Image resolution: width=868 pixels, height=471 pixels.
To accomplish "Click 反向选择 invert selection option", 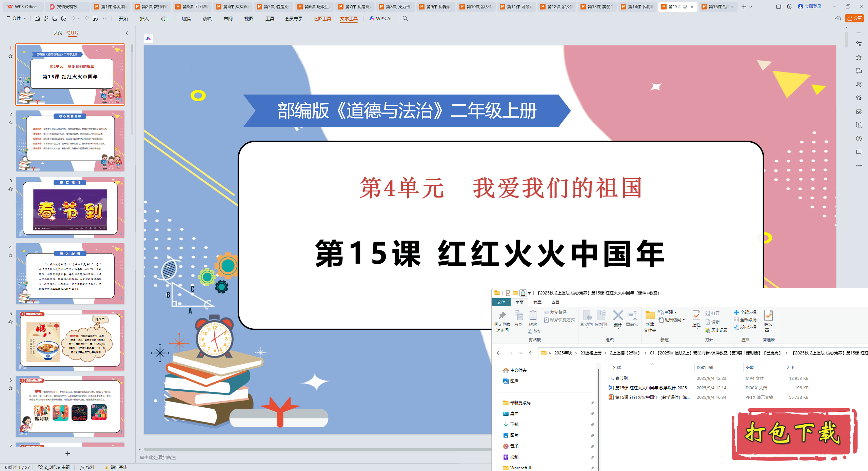I will click(x=745, y=327).
